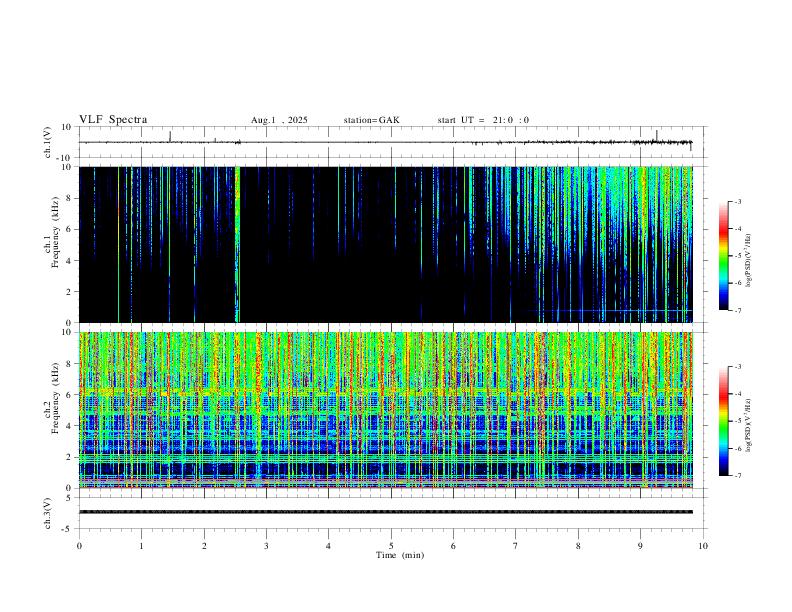The height and width of the screenshot is (612, 792).
Task: Click the ch.1 colorbar "log(PSD)(V²/Hz)" label
Action: (x=748, y=260)
